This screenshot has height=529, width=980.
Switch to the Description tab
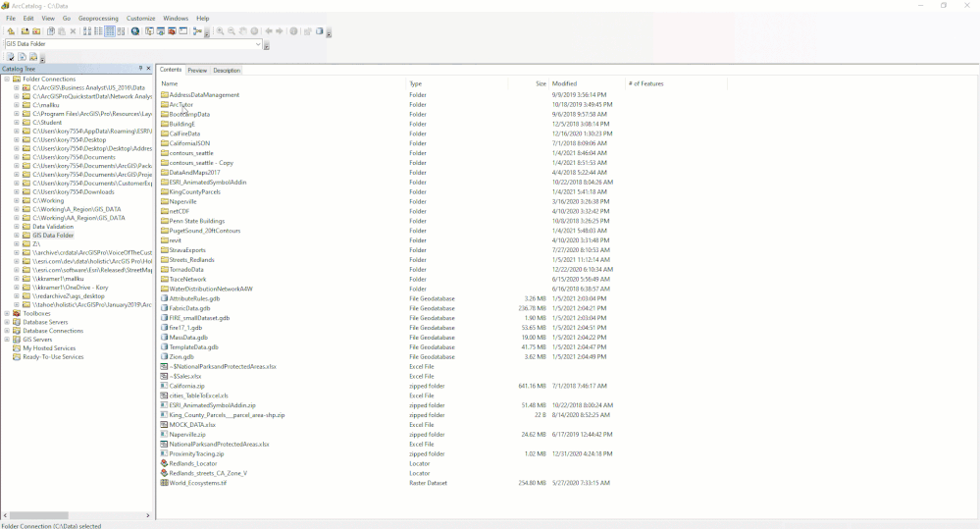click(x=227, y=70)
